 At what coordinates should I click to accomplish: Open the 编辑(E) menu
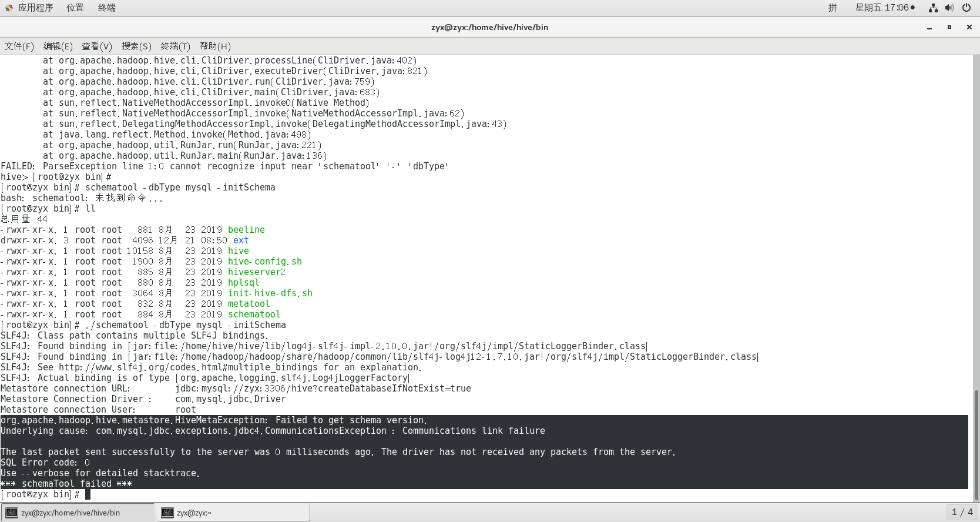coord(58,46)
